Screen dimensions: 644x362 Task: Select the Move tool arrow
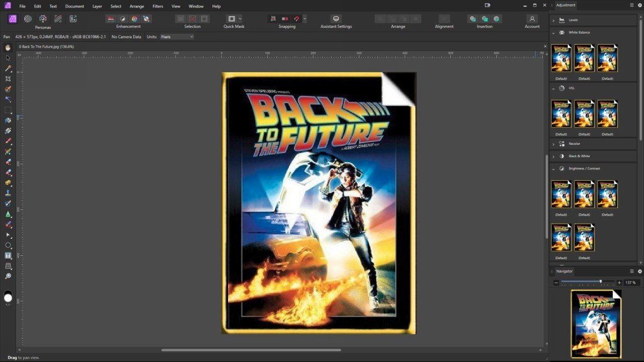point(8,58)
